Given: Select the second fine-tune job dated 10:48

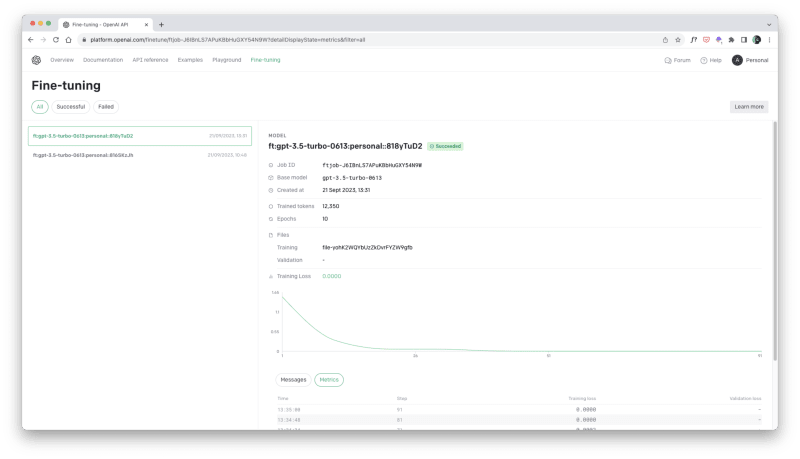Looking at the screenshot, I should 140,155.
